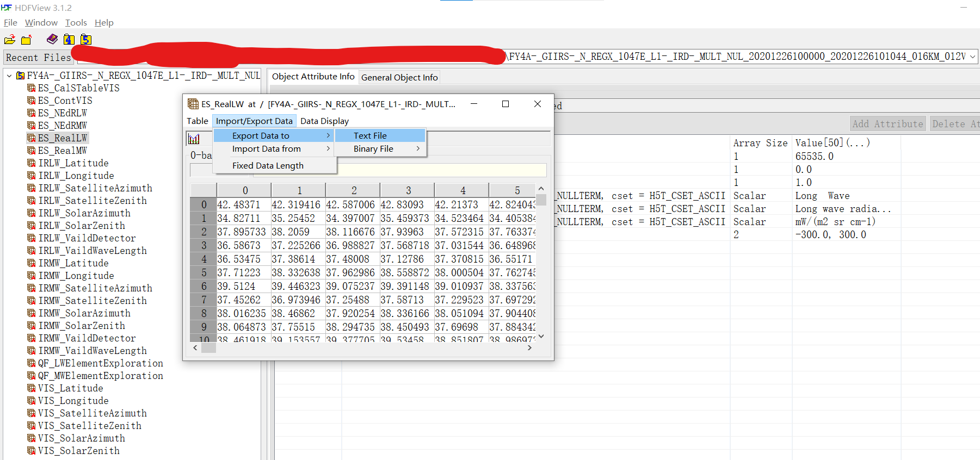Minimize the ES_RealLW table window
The height and width of the screenshot is (460, 980).
(x=474, y=104)
